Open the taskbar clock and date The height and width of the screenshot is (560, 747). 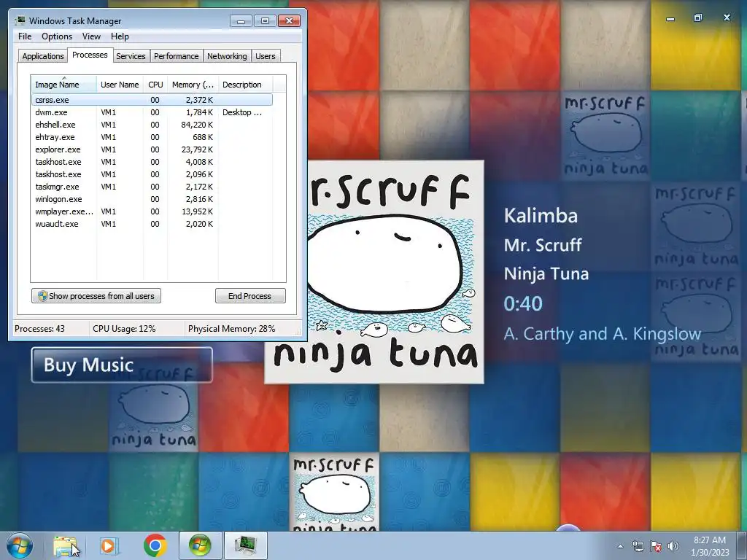(710, 546)
